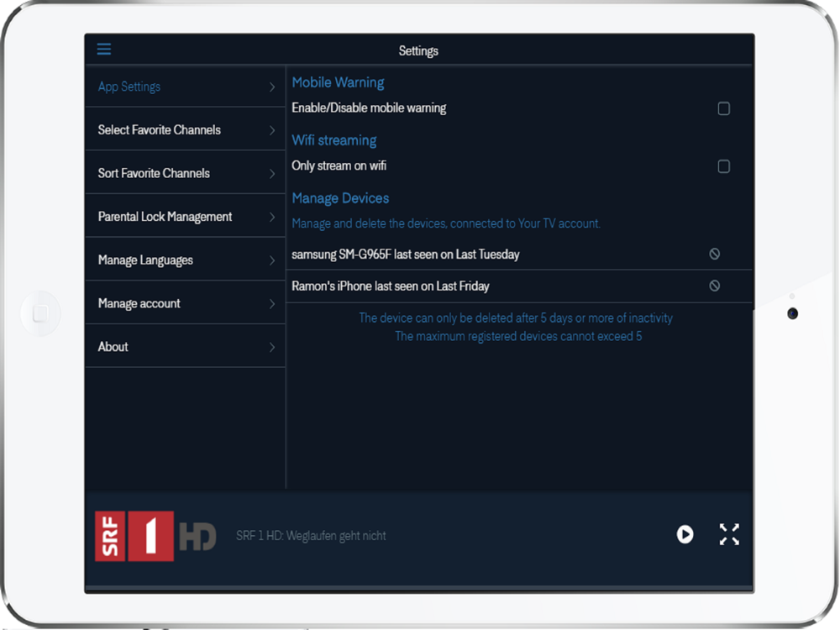Enable Only stream on wifi checkbox
This screenshot has height=630, width=840.
click(x=724, y=166)
